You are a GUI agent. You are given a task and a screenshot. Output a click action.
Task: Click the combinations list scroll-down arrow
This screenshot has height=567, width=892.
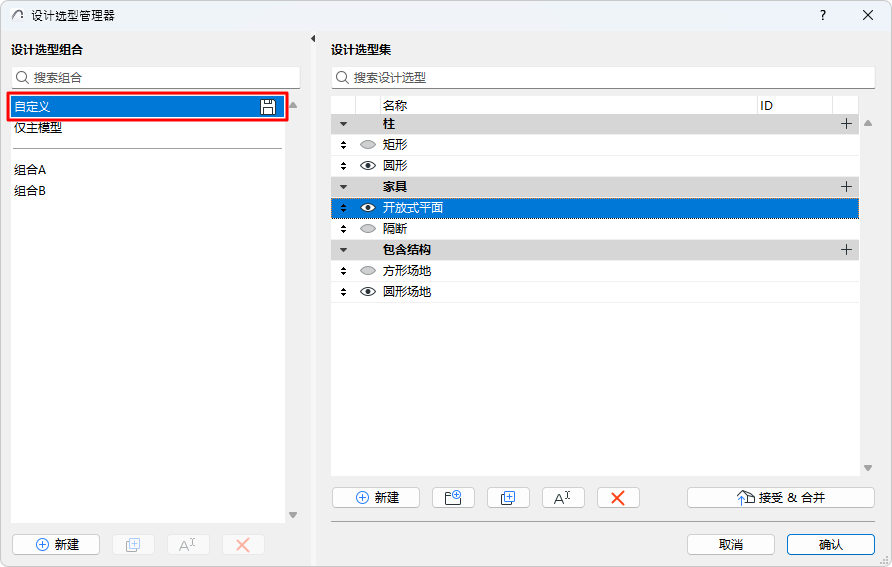[293, 515]
